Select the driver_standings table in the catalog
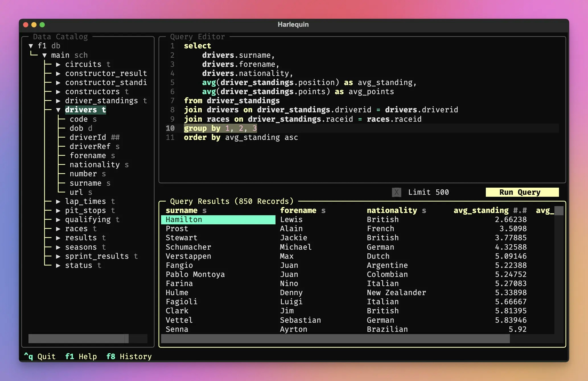Image resolution: width=588 pixels, height=381 pixels. tap(101, 100)
